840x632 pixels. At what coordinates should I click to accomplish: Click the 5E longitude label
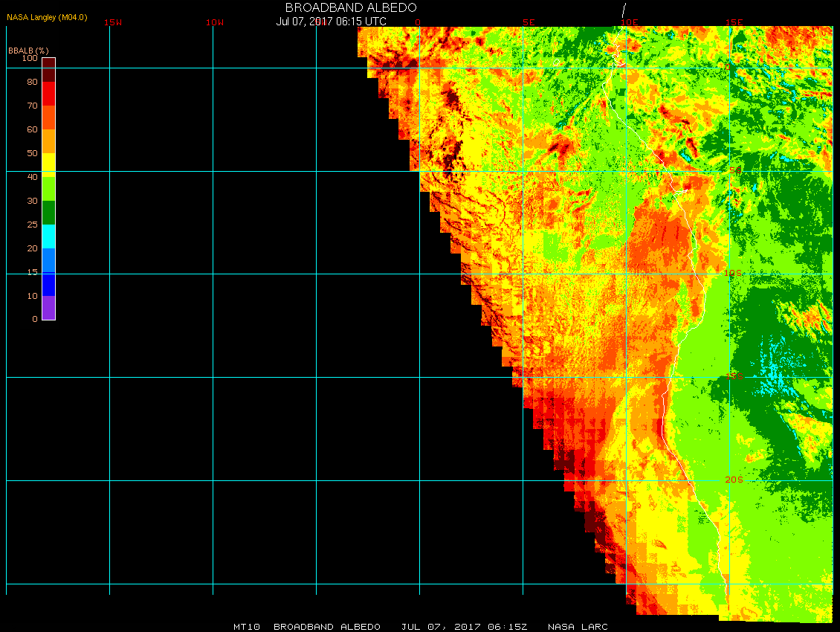(x=529, y=22)
